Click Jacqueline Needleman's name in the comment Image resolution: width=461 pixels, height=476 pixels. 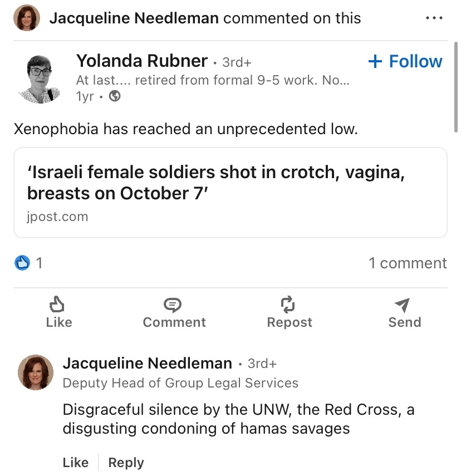click(148, 364)
